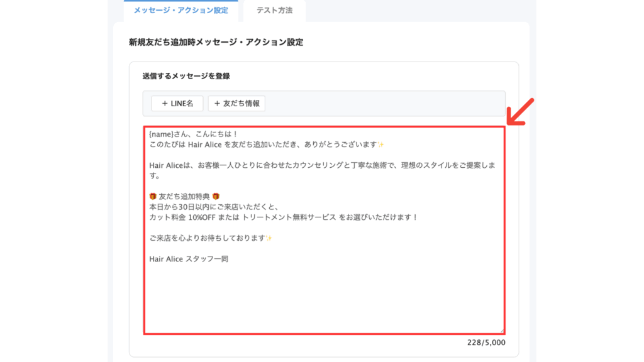
Task: Click the signature Hair Alice スタッフ一同
Action: click(x=189, y=259)
